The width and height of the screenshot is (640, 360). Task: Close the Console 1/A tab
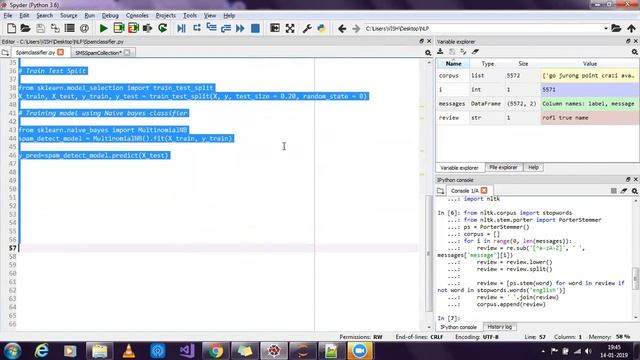[484, 191]
